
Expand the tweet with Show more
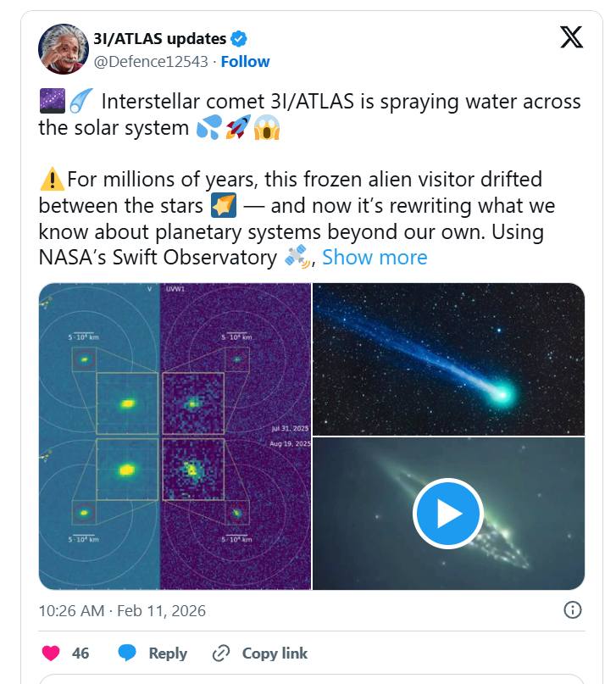point(374,257)
